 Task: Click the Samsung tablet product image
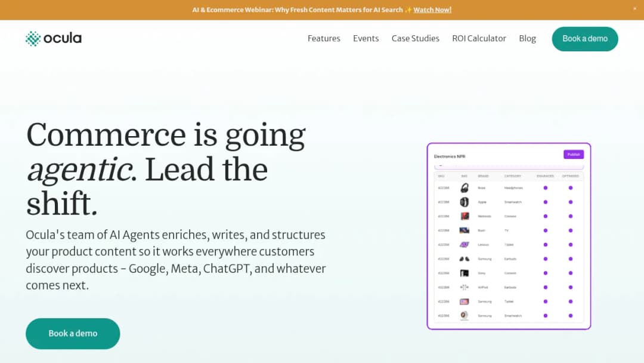click(x=464, y=302)
